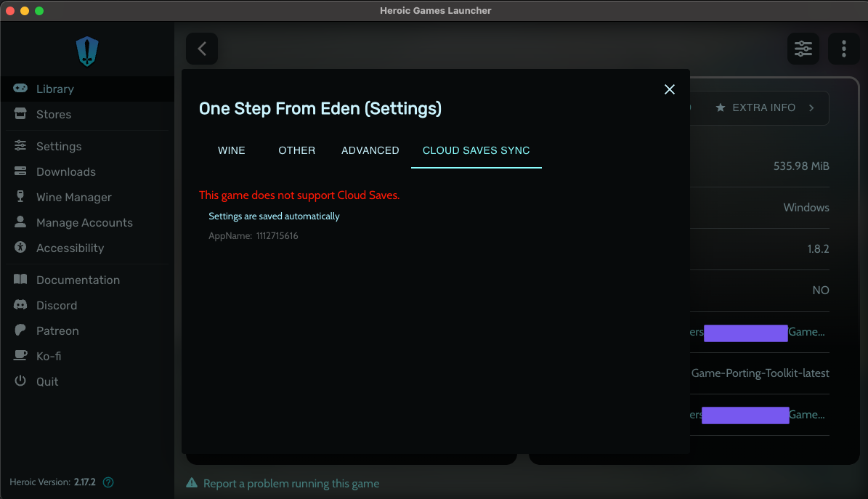Open Accessibility from the sidebar
The image size is (868, 499).
coord(87,248)
